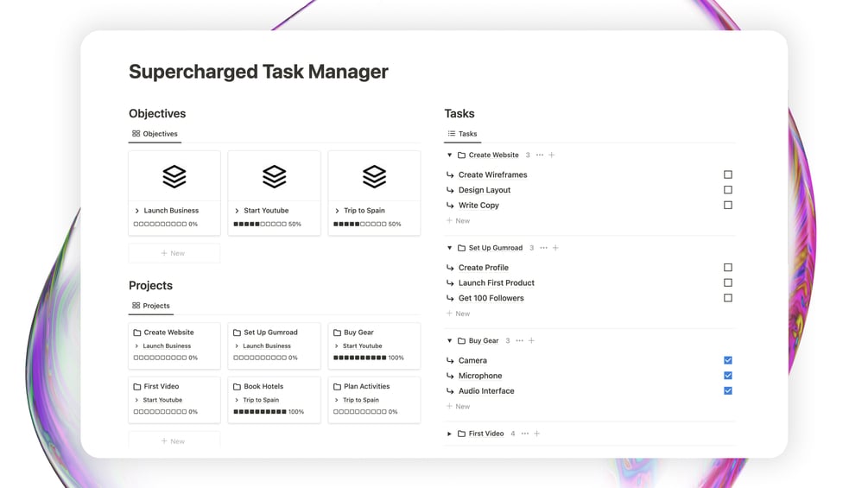Switch to the Tasks list view tab
The image size is (868, 488).
click(462, 134)
